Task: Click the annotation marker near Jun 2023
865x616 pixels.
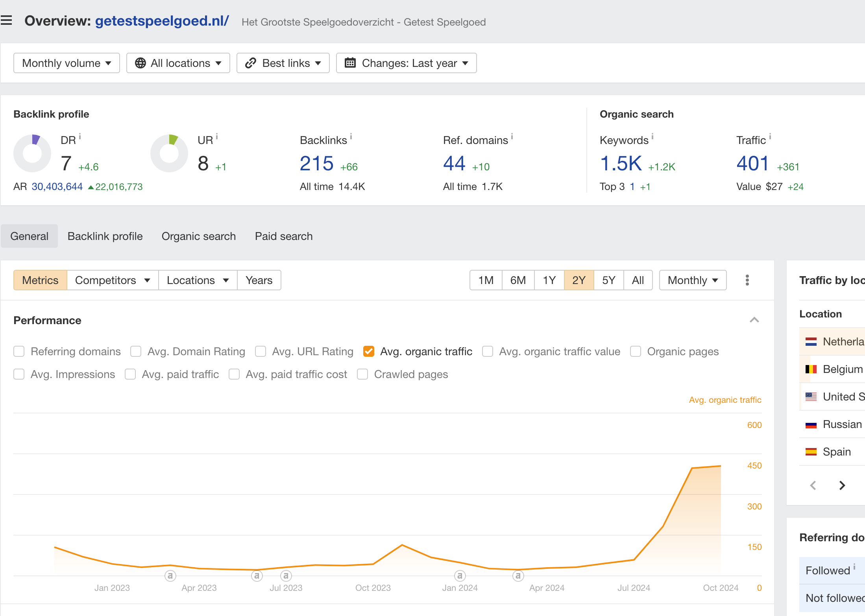Action: [x=257, y=576]
